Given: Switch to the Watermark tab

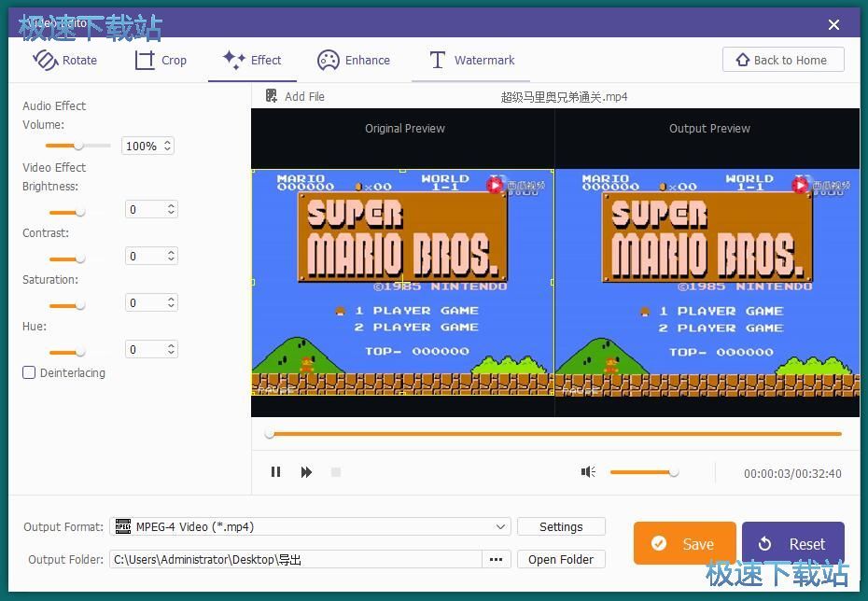Looking at the screenshot, I should point(471,60).
